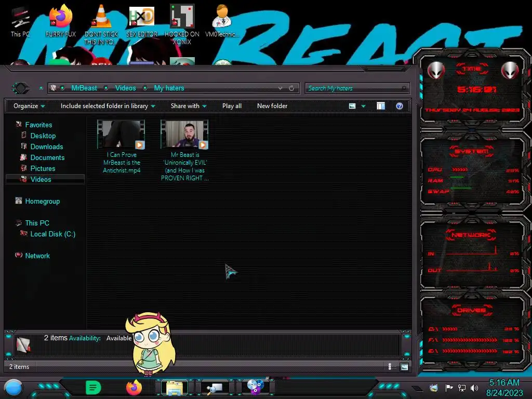Click the Play all button
Viewport: 532px width, 399px height.
232,106
